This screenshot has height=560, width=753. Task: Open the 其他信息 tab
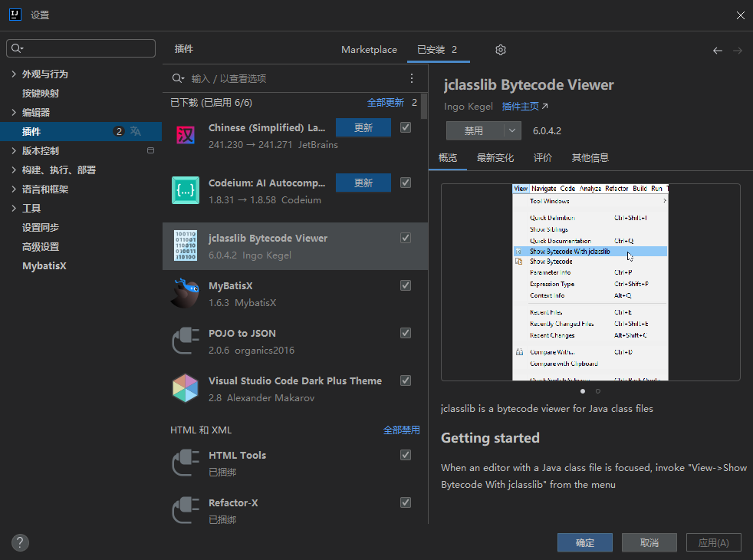[590, 157]
